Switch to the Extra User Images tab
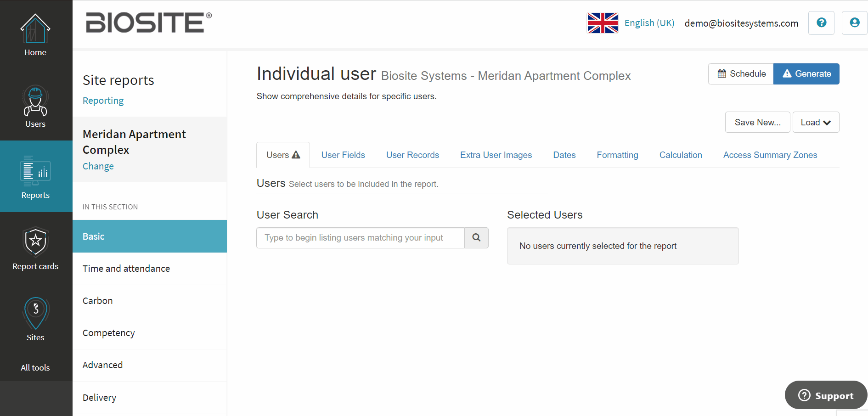Screen dimensions: 868x416 click(496, 155)
